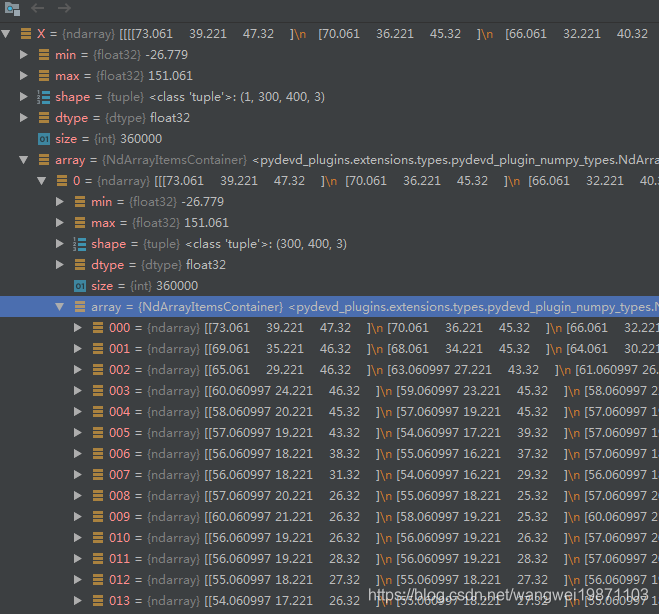
Task: Click the int icon beside first size = 360000
Action: point(44,139)
